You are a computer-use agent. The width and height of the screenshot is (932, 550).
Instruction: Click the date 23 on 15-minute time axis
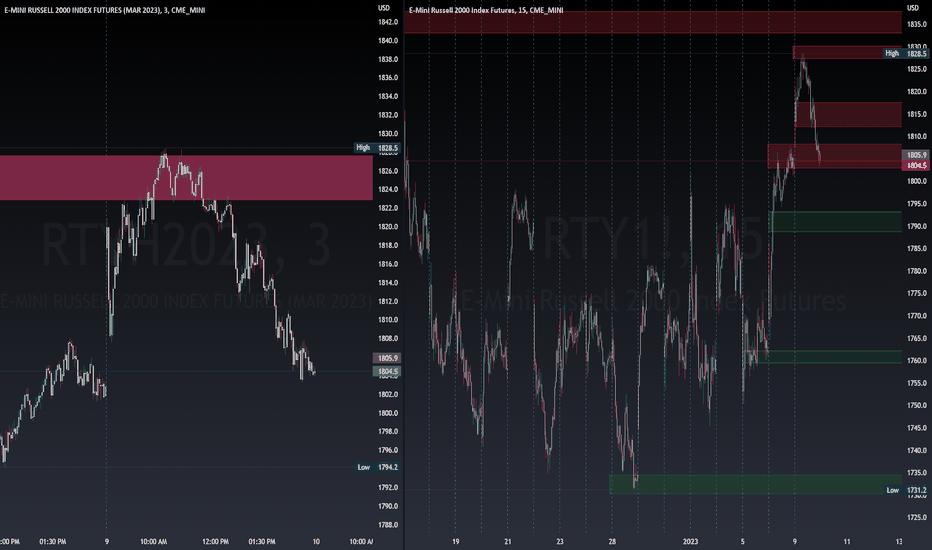pos(560,542)
